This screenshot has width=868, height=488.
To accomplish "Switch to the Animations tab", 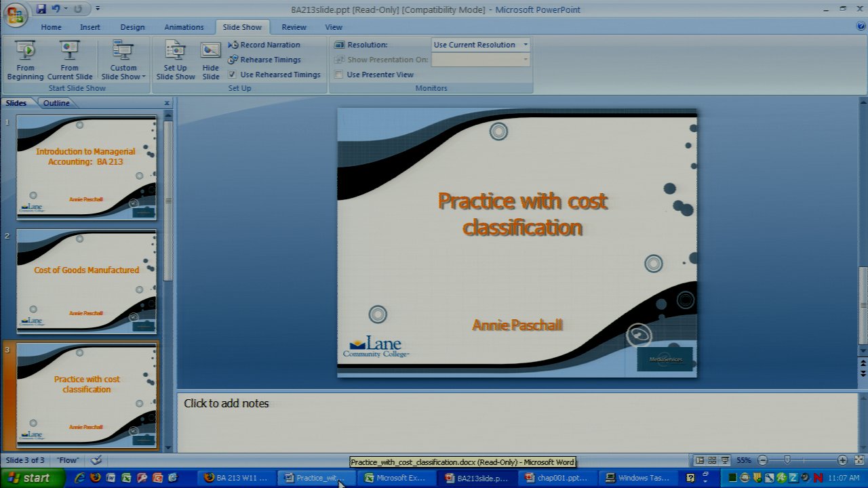I will 184,27.
